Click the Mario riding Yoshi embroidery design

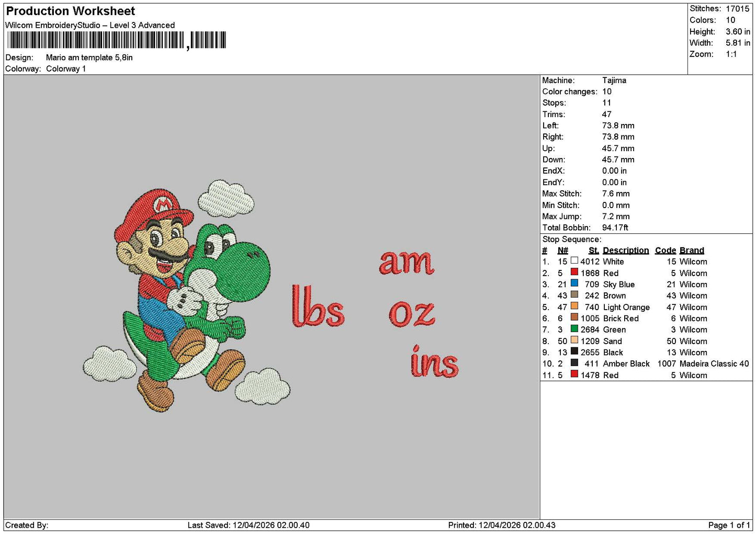click(186, 296)
